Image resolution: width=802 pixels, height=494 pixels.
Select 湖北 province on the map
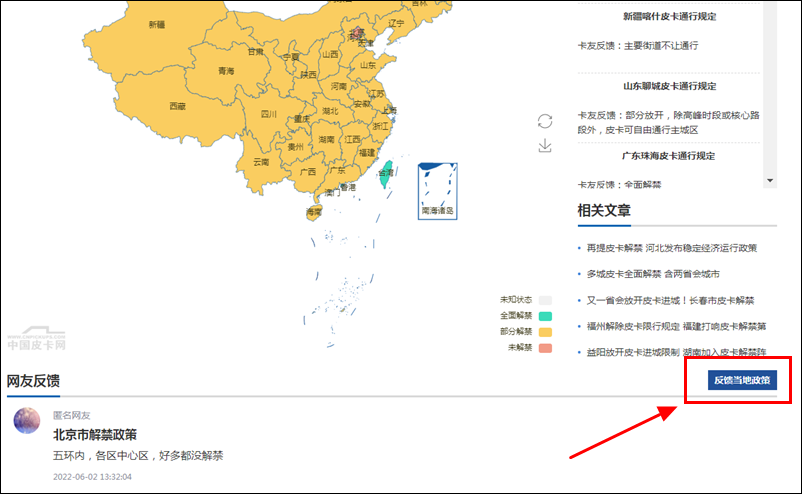tap(330, 110)
